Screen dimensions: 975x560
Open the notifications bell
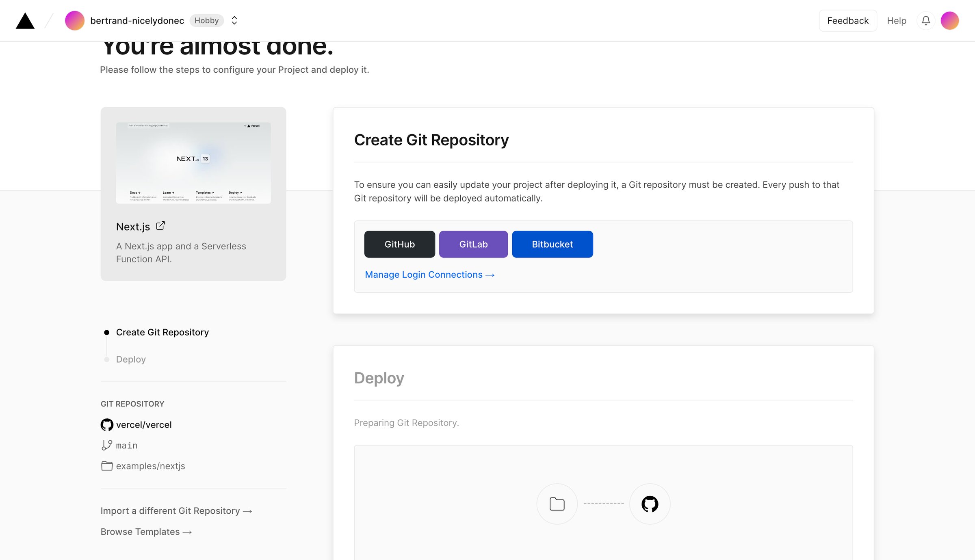tap(926, 21)
